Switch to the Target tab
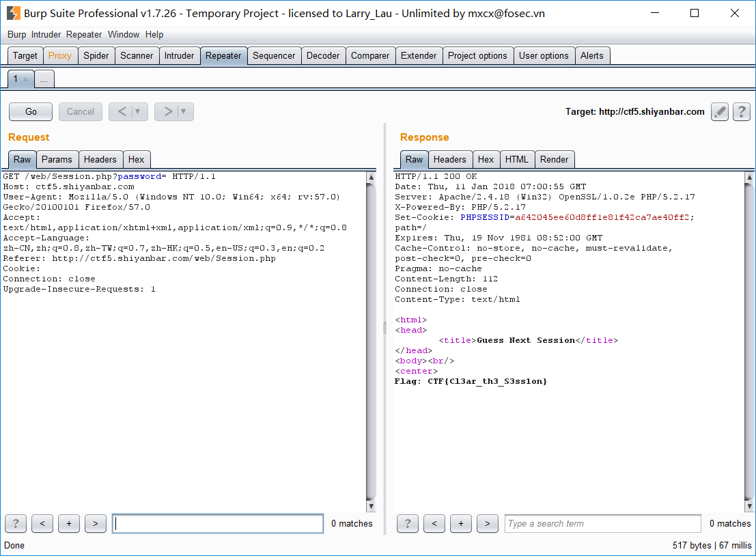This screenshot has width=756, height=556. pyautogui.click(x=25, y=56)
